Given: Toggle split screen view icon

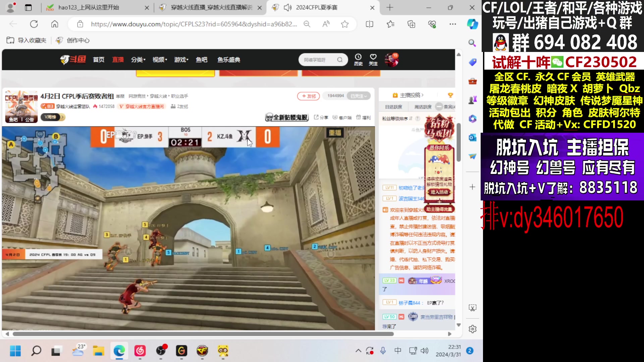Looking at the screenshot, I should tap(369, 24).
